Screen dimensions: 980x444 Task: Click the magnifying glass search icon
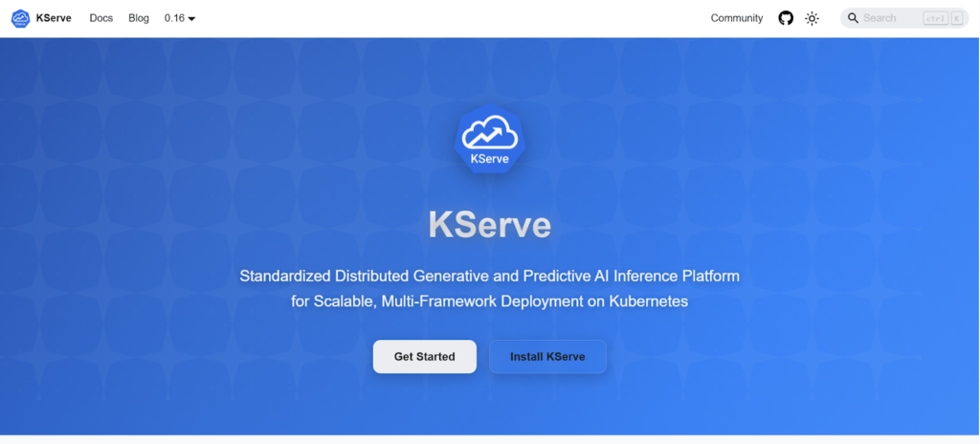pyautogui.click(x=853, y=18)
